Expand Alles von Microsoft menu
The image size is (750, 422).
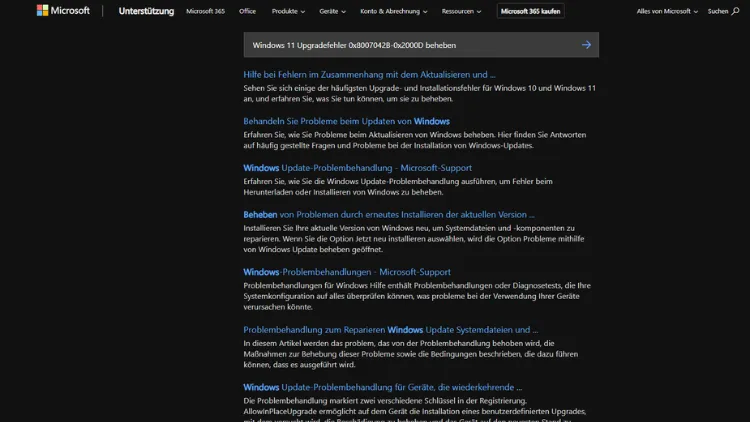click(667, 11)
